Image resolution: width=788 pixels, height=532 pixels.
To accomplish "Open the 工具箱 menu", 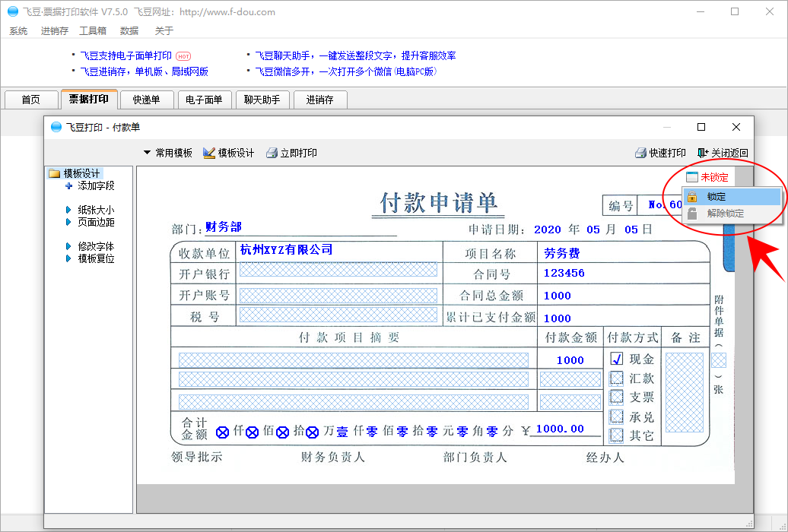I will click(x=93, y=31).
